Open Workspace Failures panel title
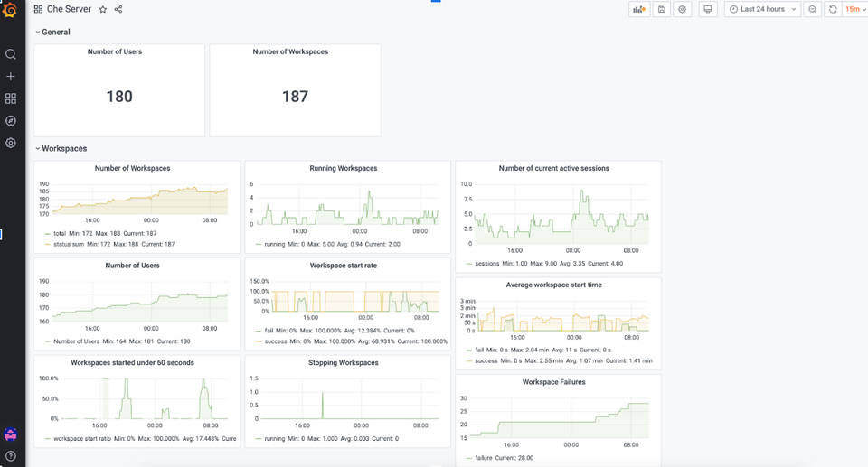 pos(553,382)
